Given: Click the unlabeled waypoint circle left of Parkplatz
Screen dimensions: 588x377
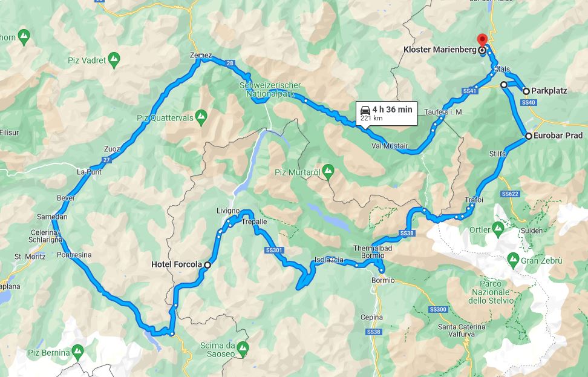Looking at the screenshot, I should point(504,85).
